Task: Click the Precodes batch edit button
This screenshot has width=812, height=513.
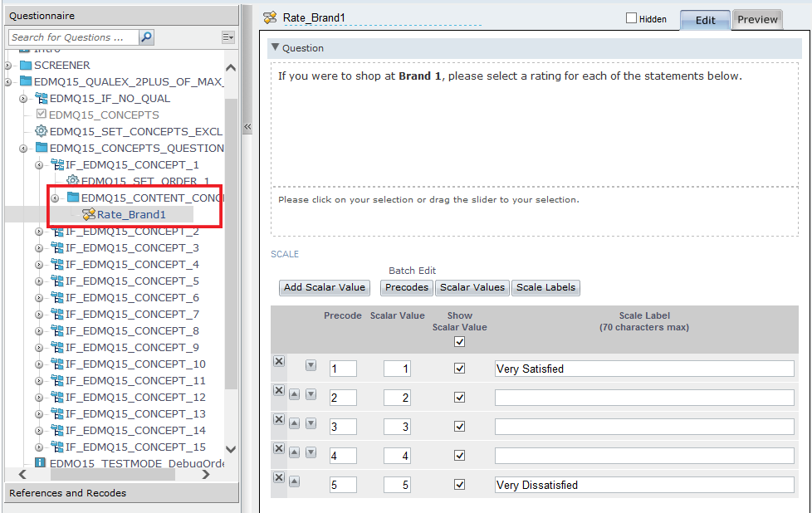Action: (x=407, y=287)
